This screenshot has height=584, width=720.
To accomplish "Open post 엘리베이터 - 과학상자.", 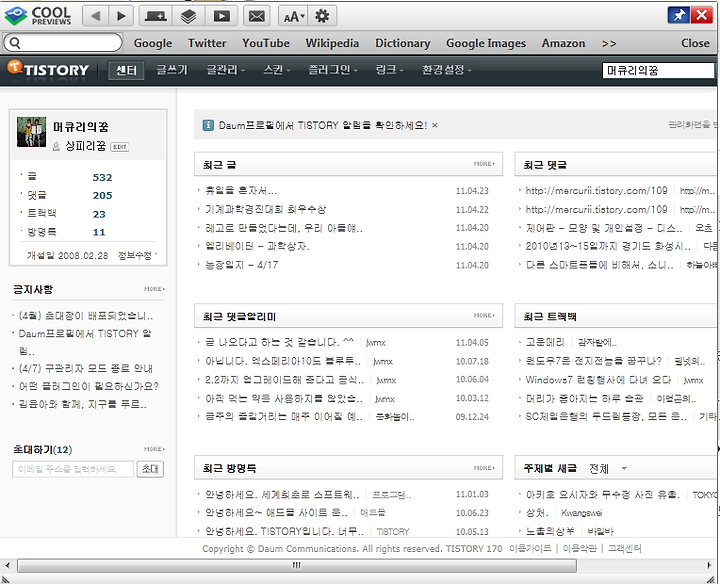I will [258, 246].
